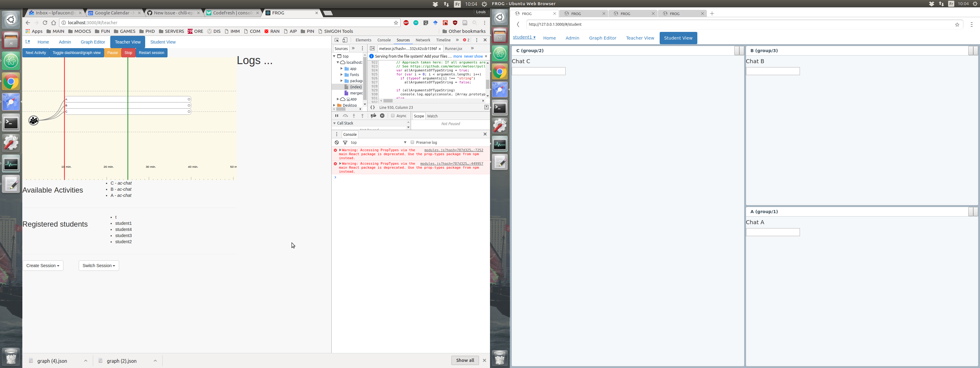Viewport: 980px width, 368px height.
Task: Pause the running session with the orange button
Action: click(x=112, y=52)
